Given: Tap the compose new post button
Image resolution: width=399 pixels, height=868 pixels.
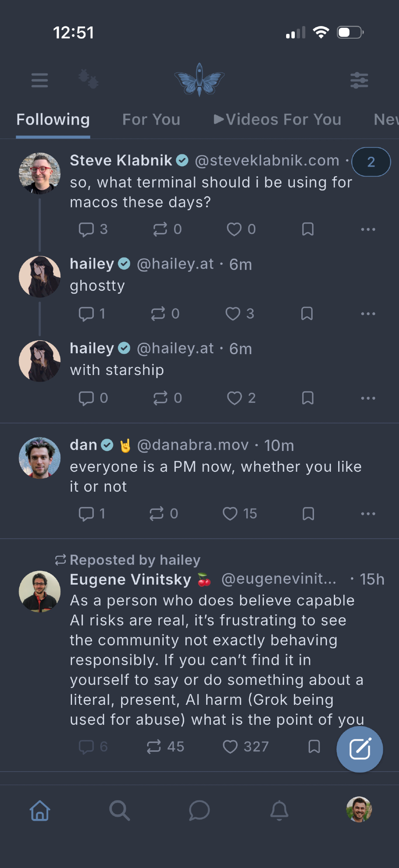Looking at the screenshot, I should pyautogui.click(x=359, y=749).
